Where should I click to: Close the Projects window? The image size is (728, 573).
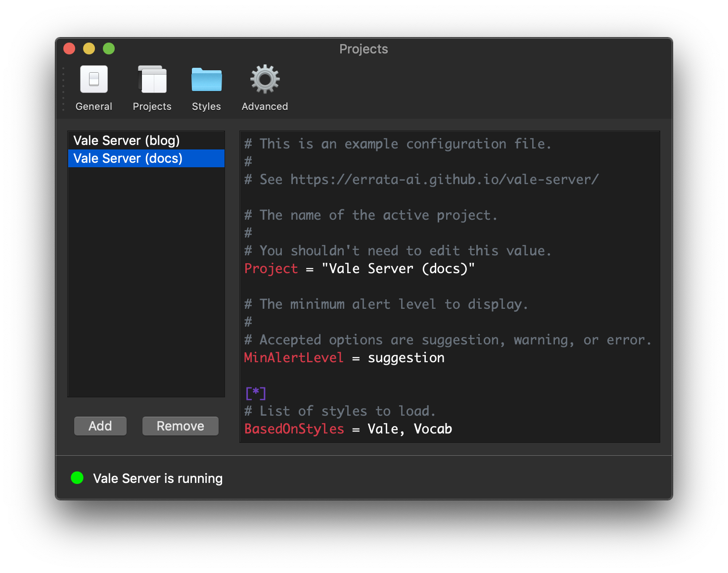(69, 48)
